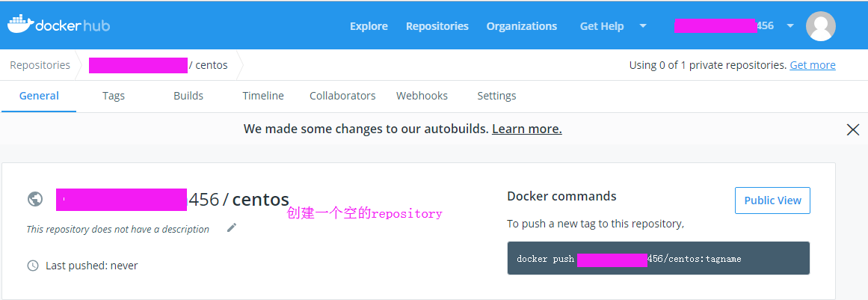Viewport: 868px width, 300px height.
Task: Switch to the Builds tab
Action: click(188, 96)
